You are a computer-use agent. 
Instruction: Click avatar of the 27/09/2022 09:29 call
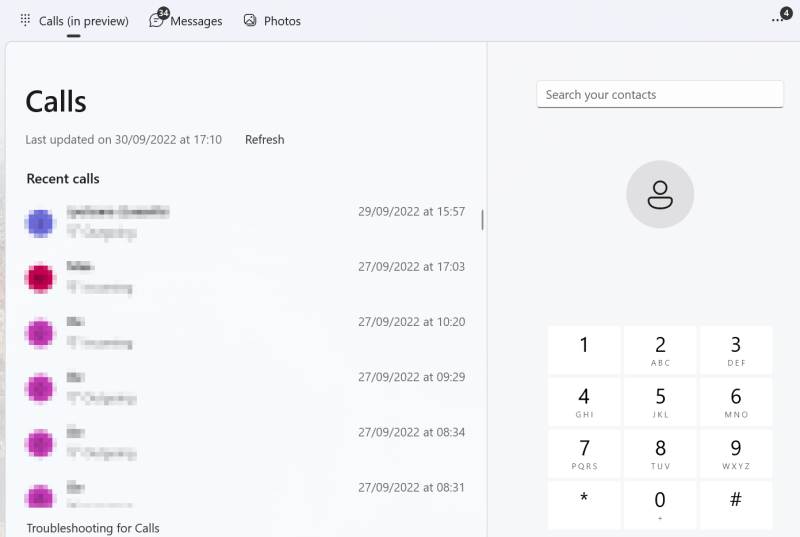pos(40,387)
